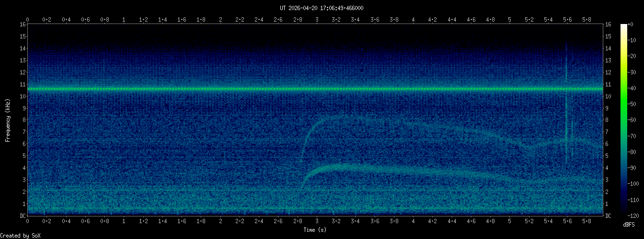Image resolution: width=644 pixels, height=239 pixels.
Task: Click the DC label on left axis
Action: pyautogui.click(x=22, y=216)
